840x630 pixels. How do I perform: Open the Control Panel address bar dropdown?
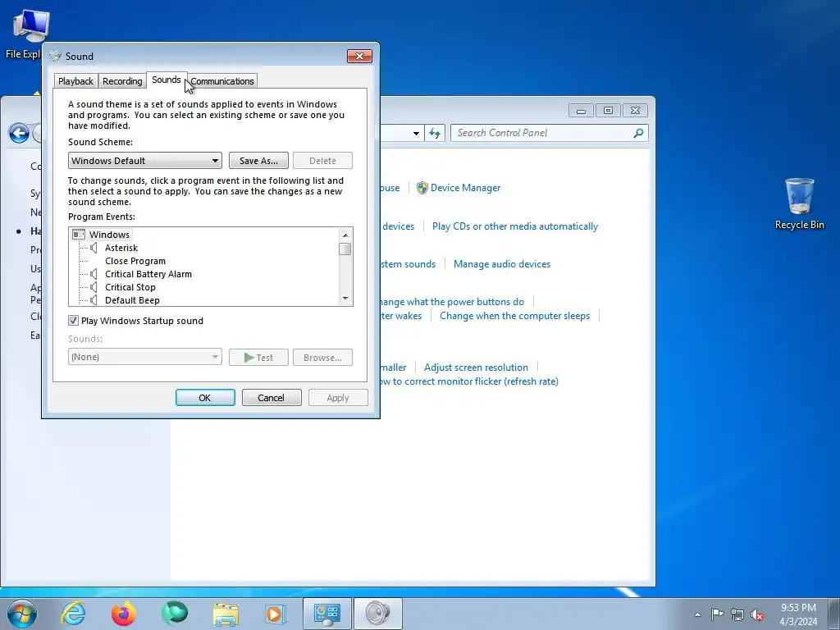pyautogui.click(x=416, y=134)
